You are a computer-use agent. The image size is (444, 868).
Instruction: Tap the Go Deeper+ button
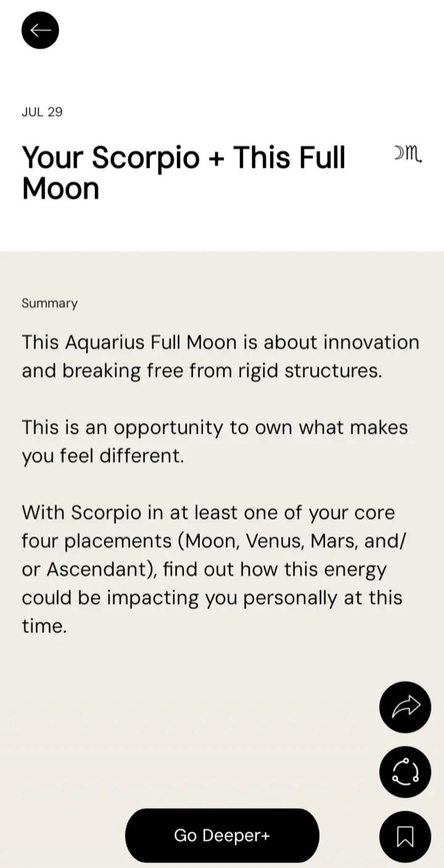coord(222,835)
